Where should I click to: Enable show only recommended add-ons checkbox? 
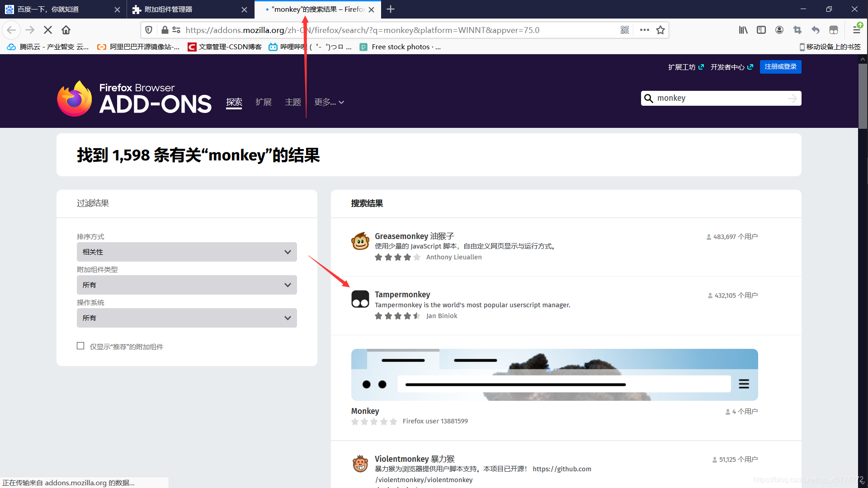(x=80, y=346)
